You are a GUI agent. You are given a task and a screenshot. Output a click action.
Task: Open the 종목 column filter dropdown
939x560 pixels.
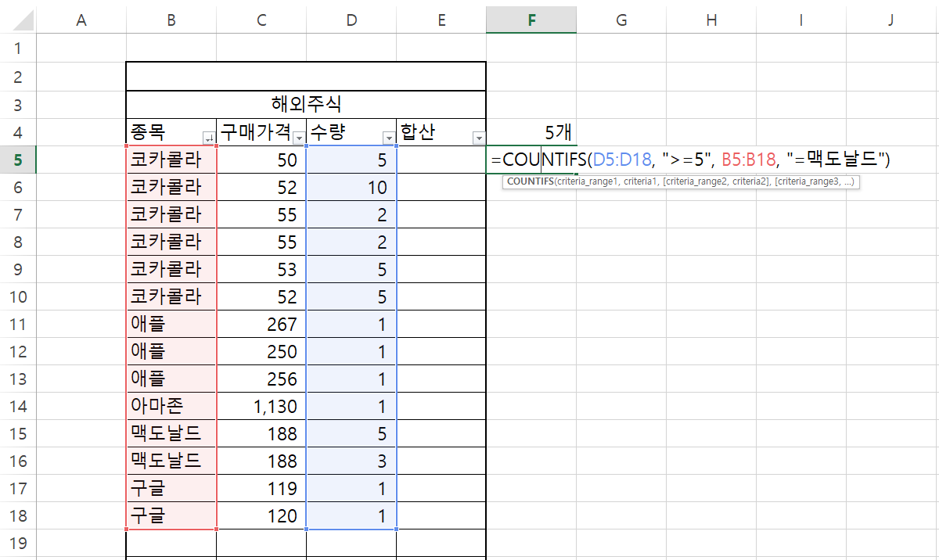tap(208, 138)
